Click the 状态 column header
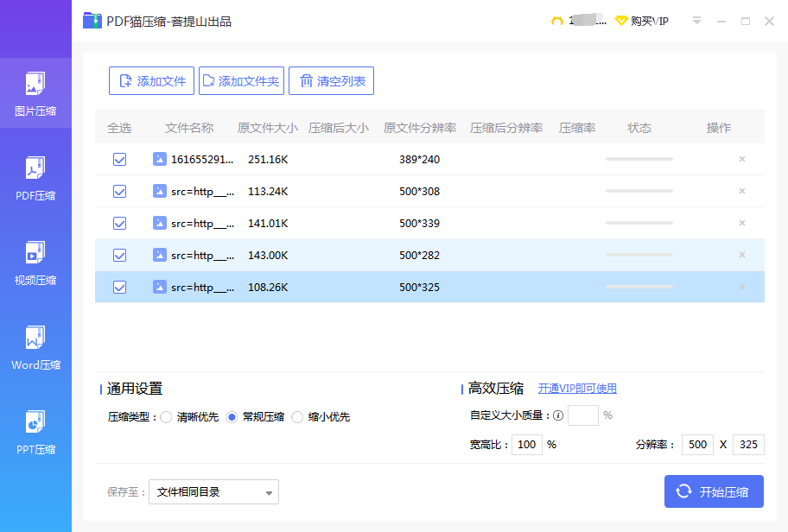Viewport: 788px width, 532px height. 639,128
